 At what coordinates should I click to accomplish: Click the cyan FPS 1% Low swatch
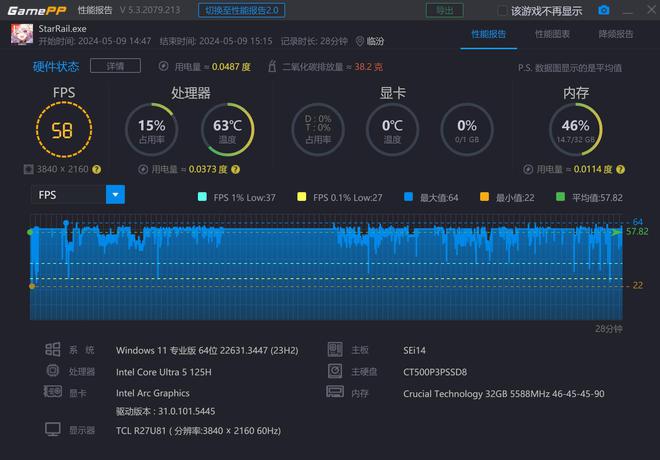pyautogui.click(x=202, y=197)
